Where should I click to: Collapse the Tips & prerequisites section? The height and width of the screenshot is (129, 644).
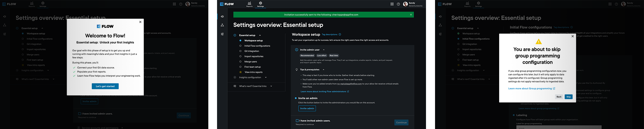(323, 70)
